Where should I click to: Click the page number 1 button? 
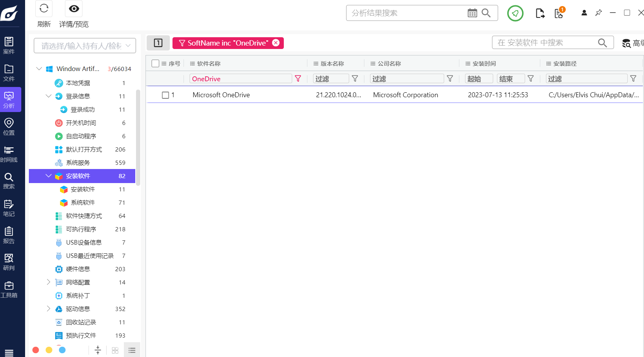coord(158,43)
